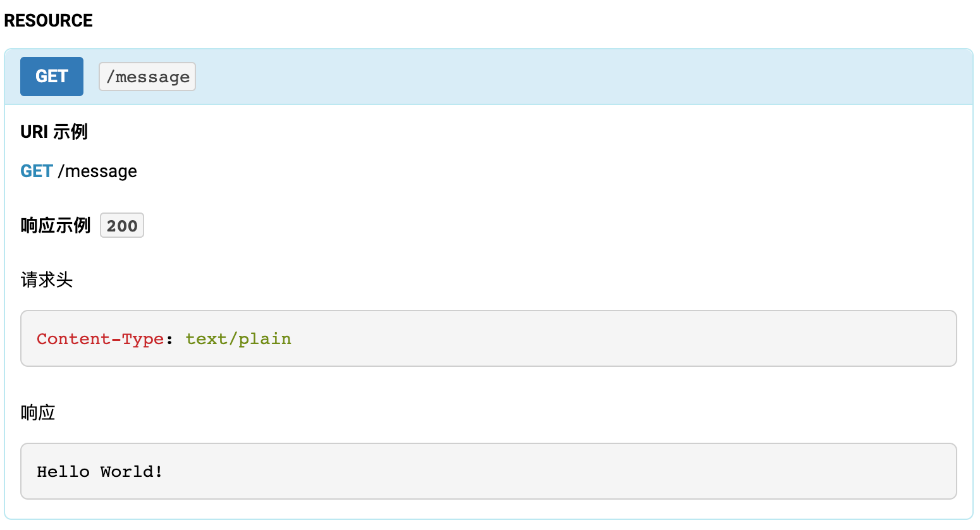
Task: Click the Hello World! response text
Action: click(100, 472)
